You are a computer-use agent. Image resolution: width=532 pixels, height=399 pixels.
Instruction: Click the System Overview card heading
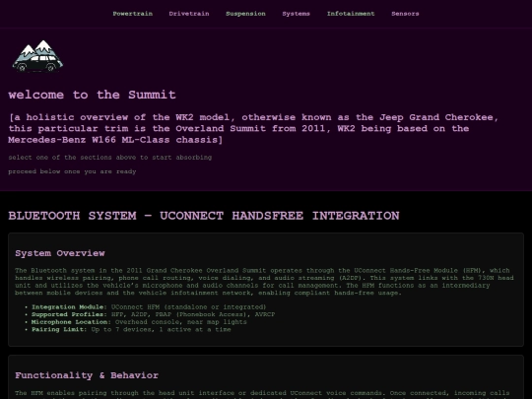pos(60,253)
